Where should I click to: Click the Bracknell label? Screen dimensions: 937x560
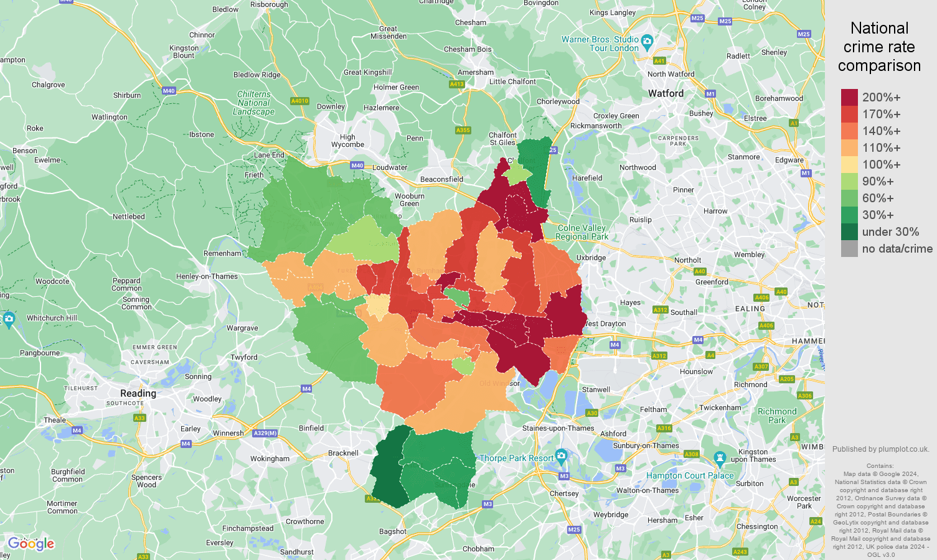pyautogui.click(x=343, y=453)
